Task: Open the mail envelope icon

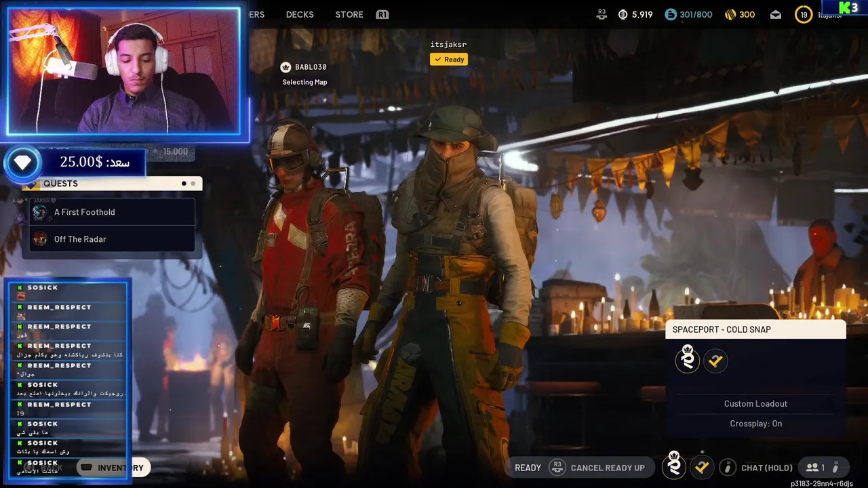Action: click(x=776, y=14)
